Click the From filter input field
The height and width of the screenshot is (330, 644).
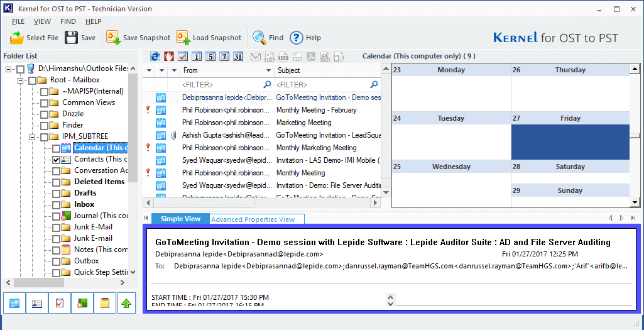[x=227, y=85]
